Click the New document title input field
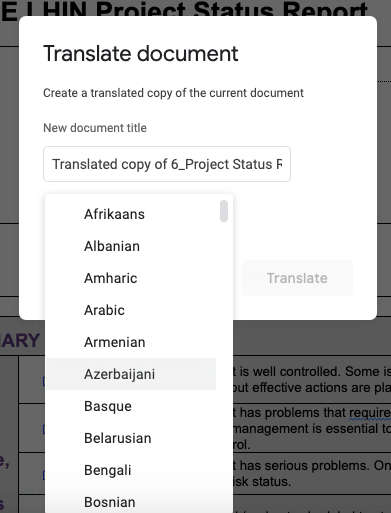The width and height of the screenshot is (391, 513). point(167,164)
